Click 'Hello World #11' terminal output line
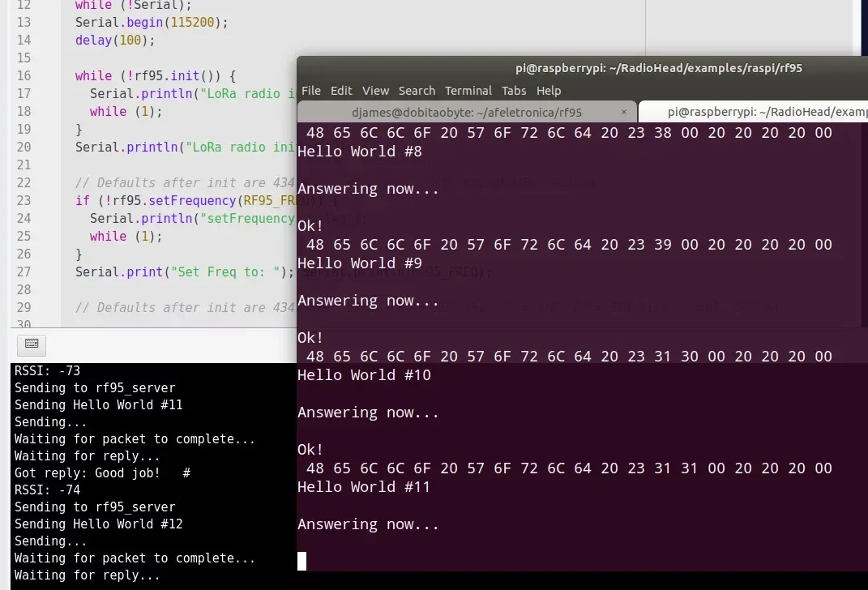Image resolution: width=868 pixels, height=590 pixels. pyautogui.click(x=364, y=486)
